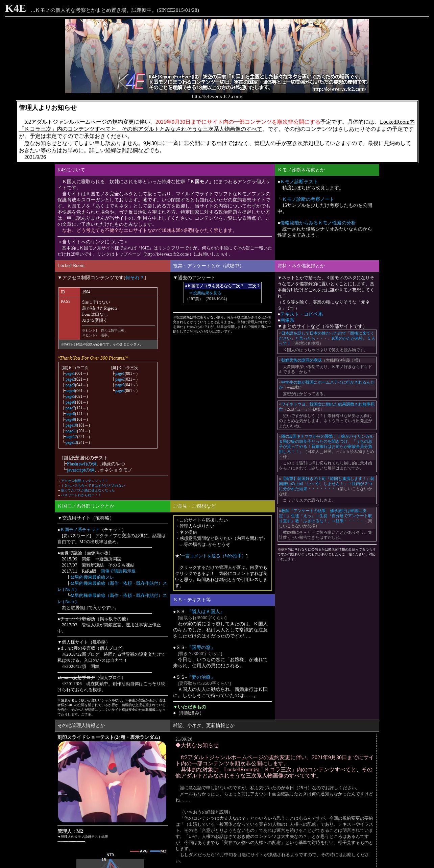
Task: Open SS 隣人はＫ国人 story link
Action: pos(206,611)
